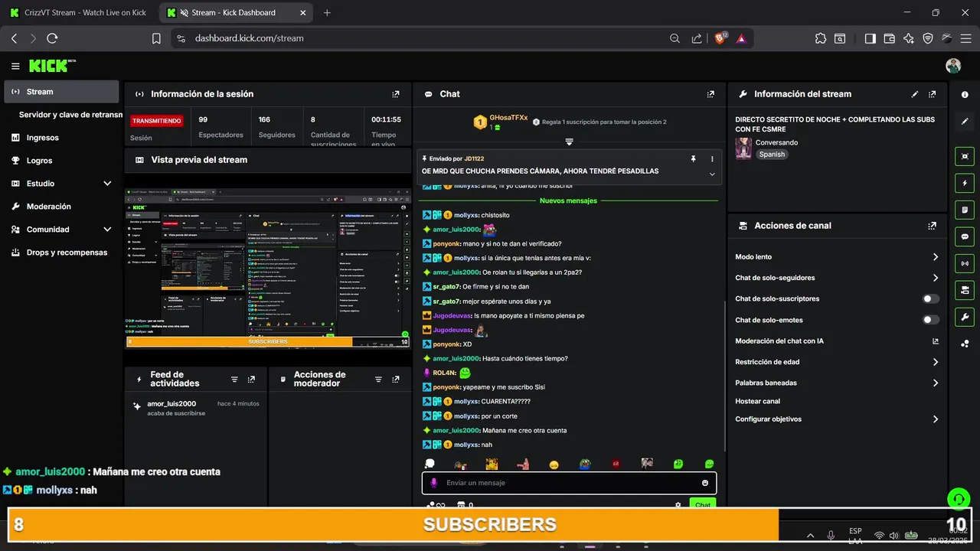The height and width of the screenshot is (551, 980).
Task: Open chat settings gear icon
Action: pyautogui.click(x=678, y=505)
